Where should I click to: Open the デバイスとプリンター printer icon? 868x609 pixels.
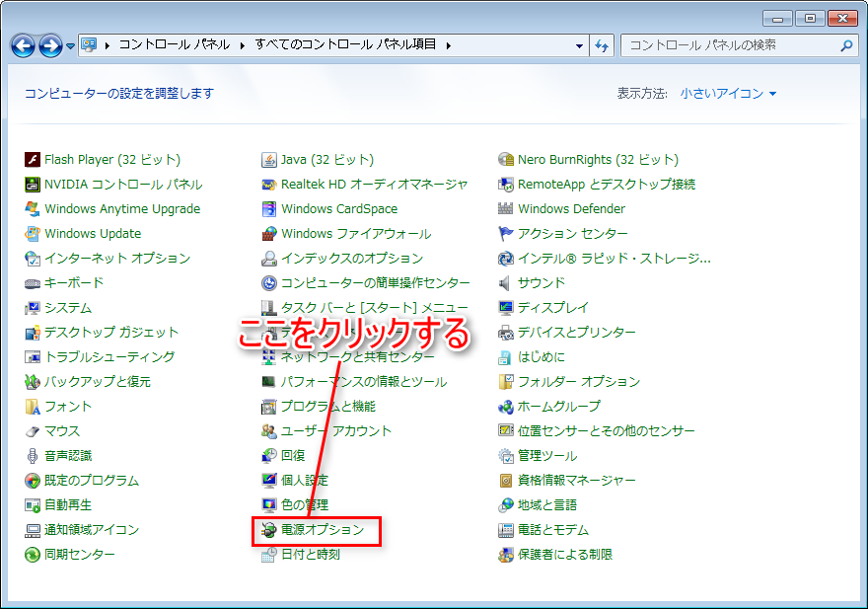tap(506, 333)
